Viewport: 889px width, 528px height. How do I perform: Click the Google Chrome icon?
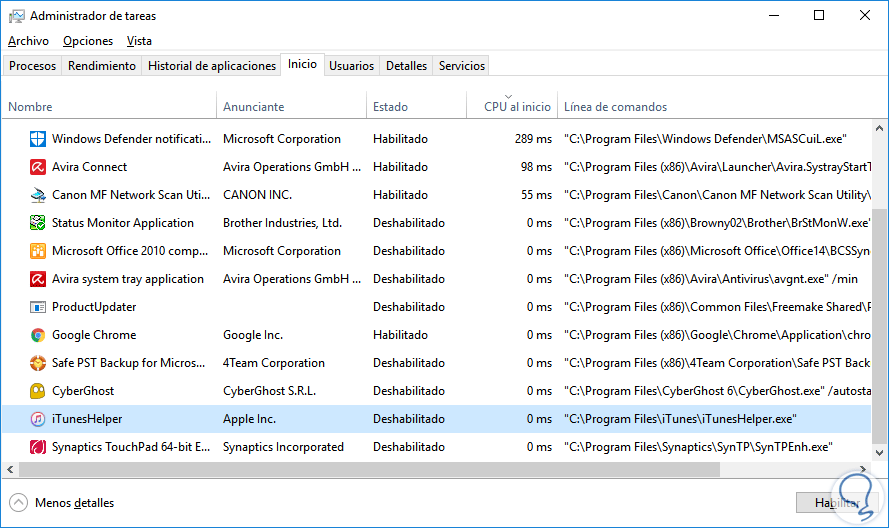38,335
